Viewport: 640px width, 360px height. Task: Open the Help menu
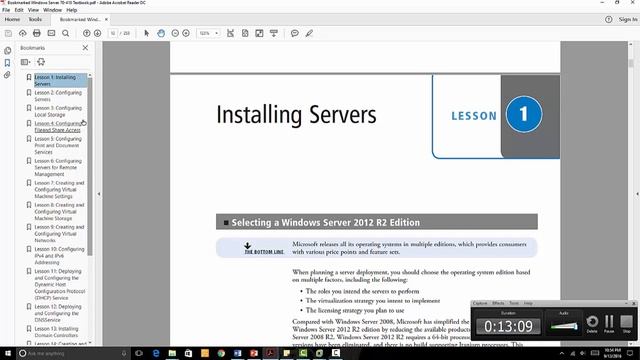(72, 10)
